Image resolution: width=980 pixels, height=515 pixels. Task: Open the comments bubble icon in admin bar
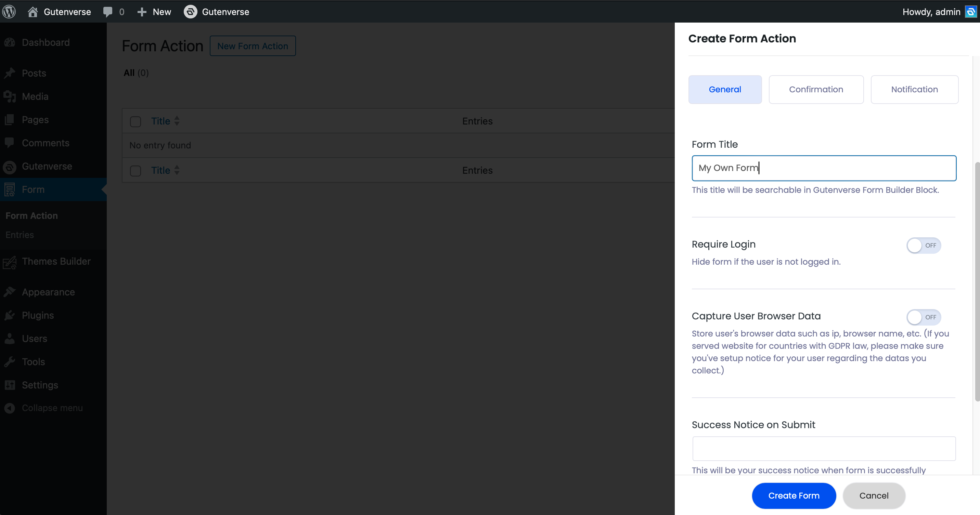[x=108, y=12]
